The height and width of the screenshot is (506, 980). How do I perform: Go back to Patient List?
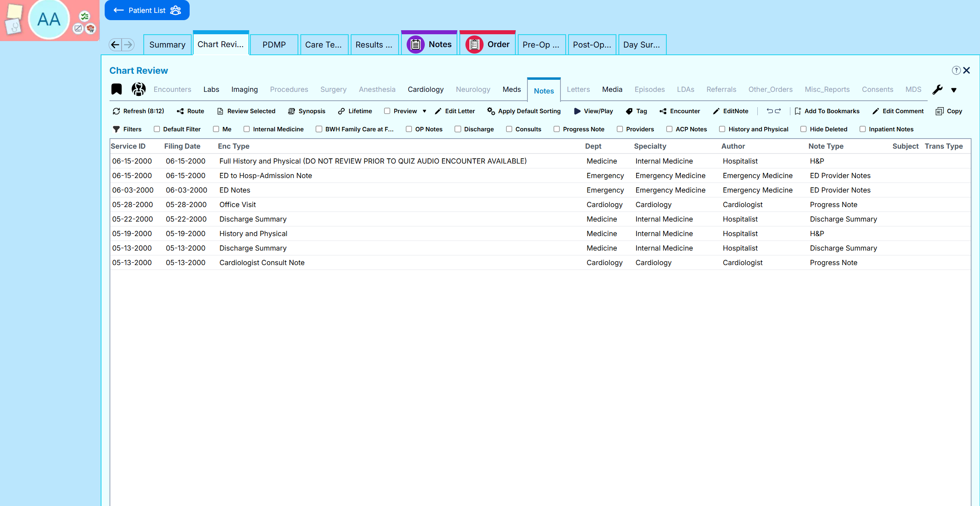pos(147,10)
